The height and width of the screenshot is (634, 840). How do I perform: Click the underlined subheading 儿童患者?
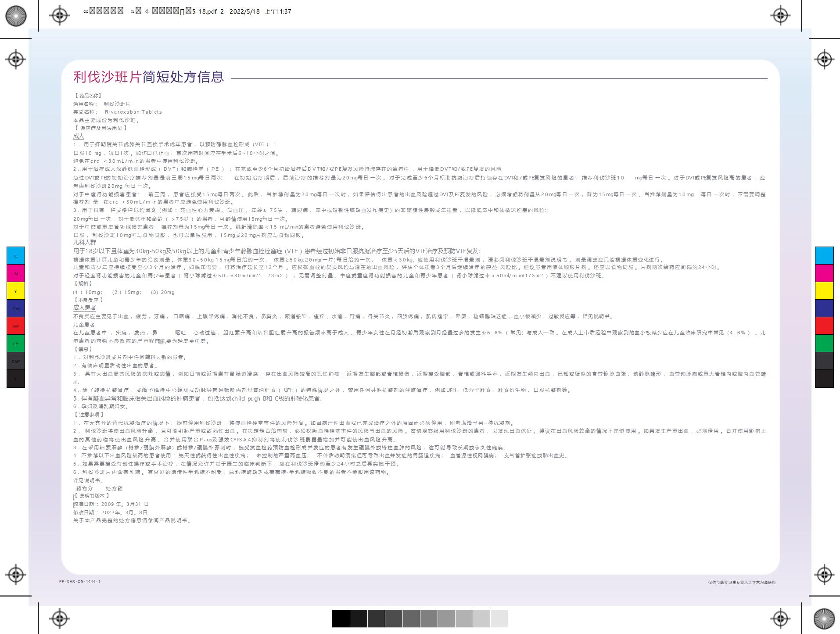84,325
